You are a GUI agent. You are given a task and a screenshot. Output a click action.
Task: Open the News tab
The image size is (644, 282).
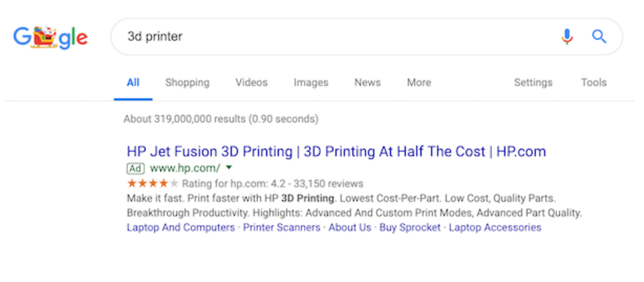[x=367, y=82]
